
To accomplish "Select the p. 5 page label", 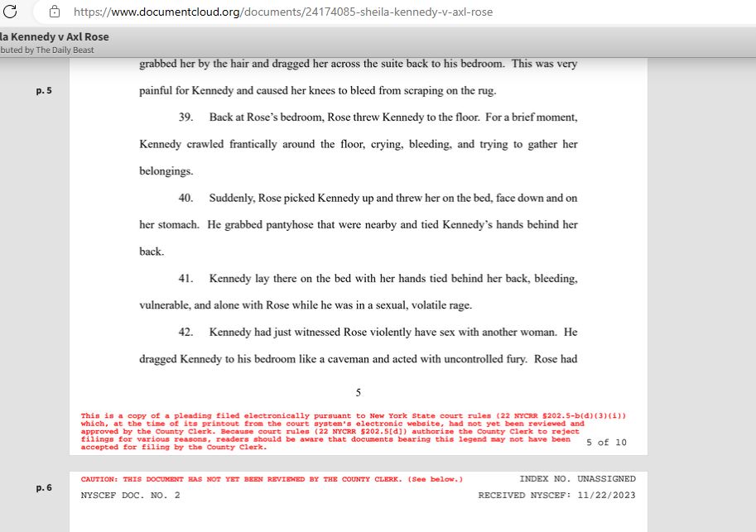I will click(x=44, y=90).
